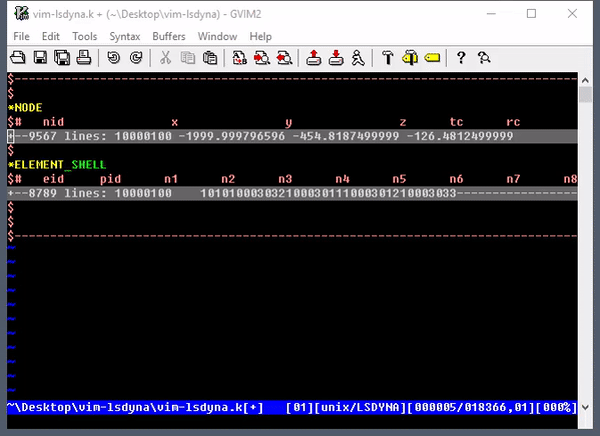Print the buffer using printer icon
This screenshot has height=436, width=600.
[x=84, y=58]
